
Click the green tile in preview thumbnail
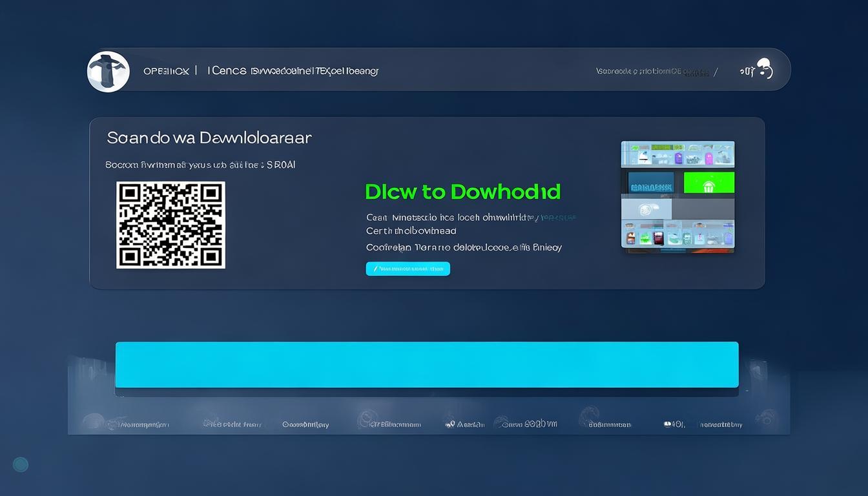coord(708,183)
